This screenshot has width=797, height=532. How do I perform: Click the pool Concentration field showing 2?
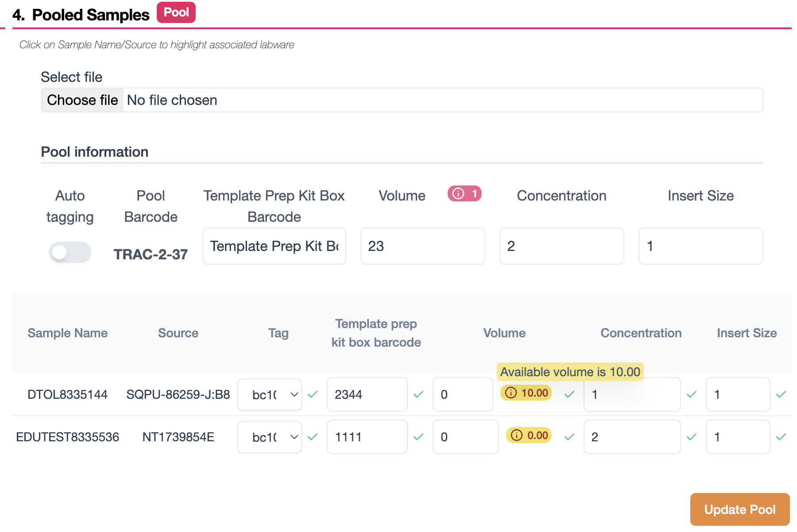tap(561, 246)
